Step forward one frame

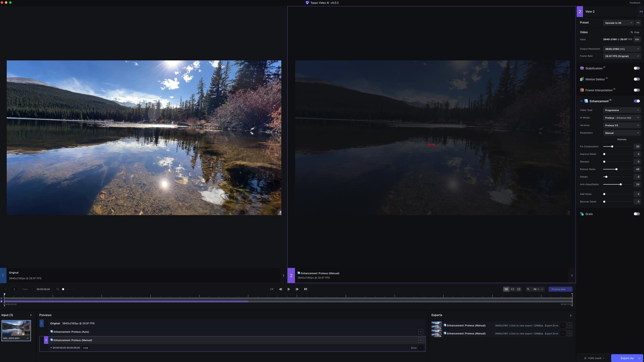(x=297, y=289)
